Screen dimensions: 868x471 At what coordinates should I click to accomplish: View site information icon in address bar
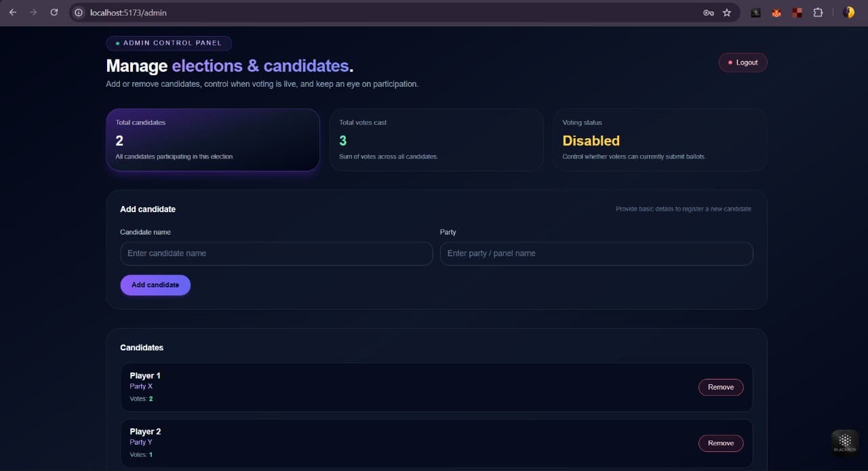point(79,12)
